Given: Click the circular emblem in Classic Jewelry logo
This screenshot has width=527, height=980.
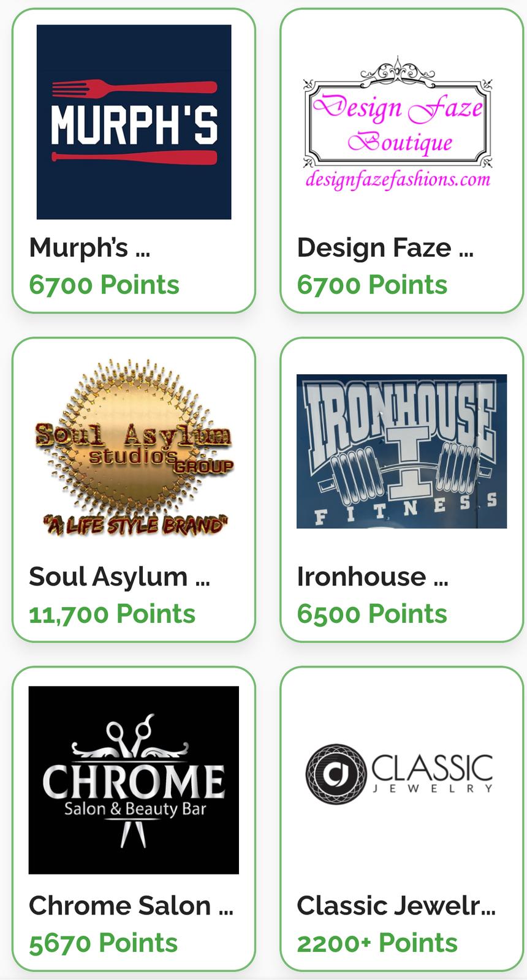Looking at the screenshot, I should pyautogui.click(x=336, y=774).
